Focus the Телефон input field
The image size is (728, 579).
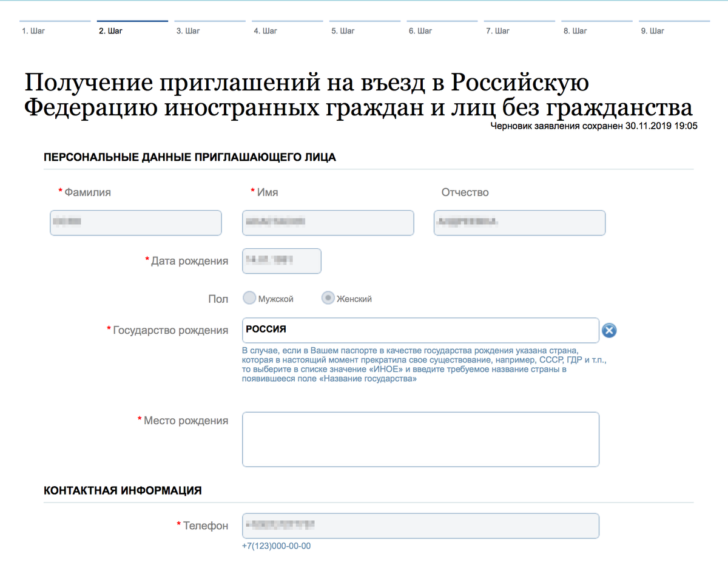point(420,526)
